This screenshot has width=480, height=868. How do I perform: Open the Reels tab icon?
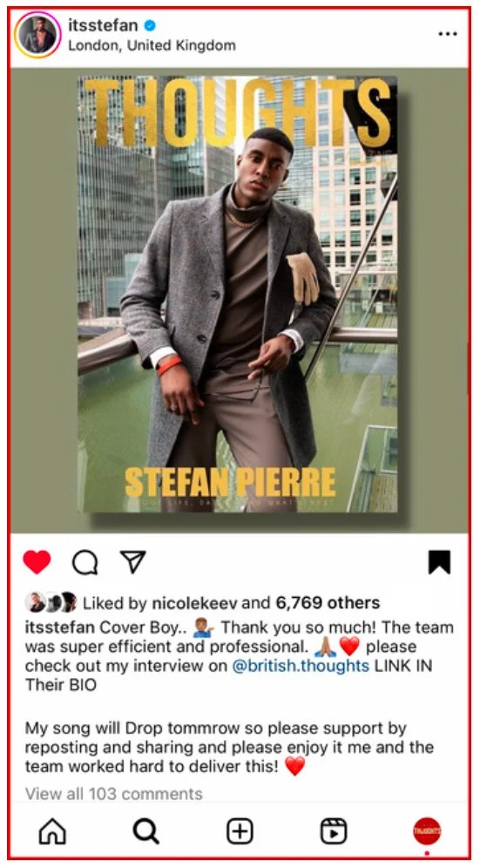tap(334, 831)
